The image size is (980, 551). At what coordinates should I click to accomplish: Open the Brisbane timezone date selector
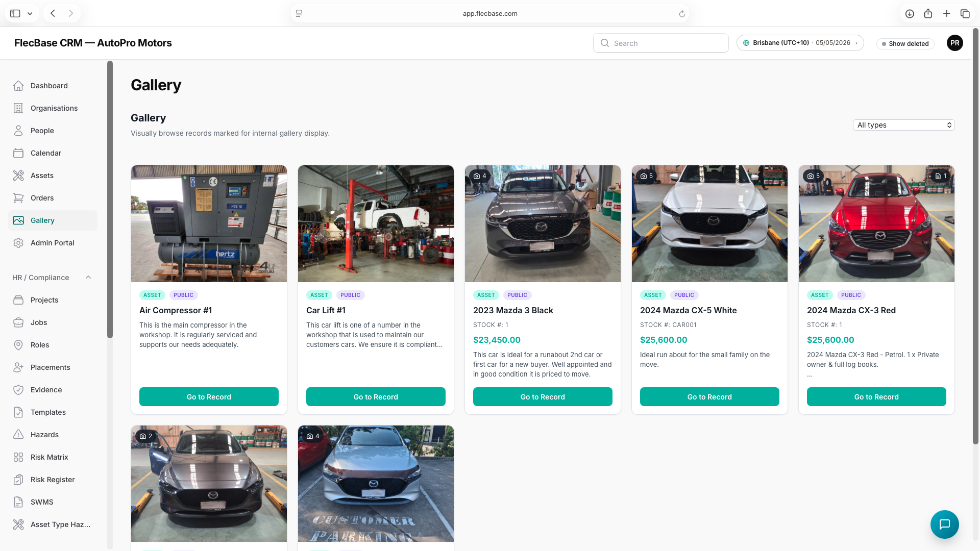click(x=800, y=43)
